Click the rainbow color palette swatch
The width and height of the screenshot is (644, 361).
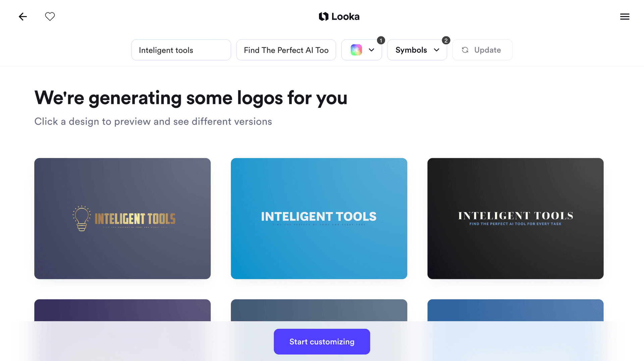356,50
